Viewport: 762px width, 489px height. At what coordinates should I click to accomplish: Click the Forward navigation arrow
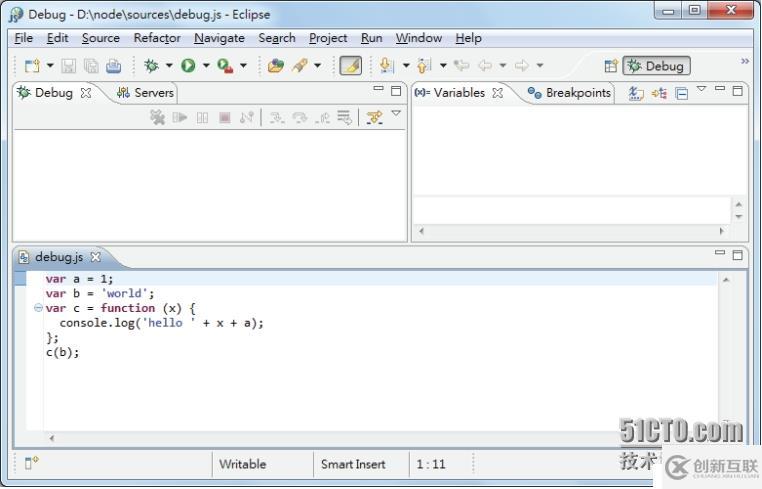pos(521,66)
